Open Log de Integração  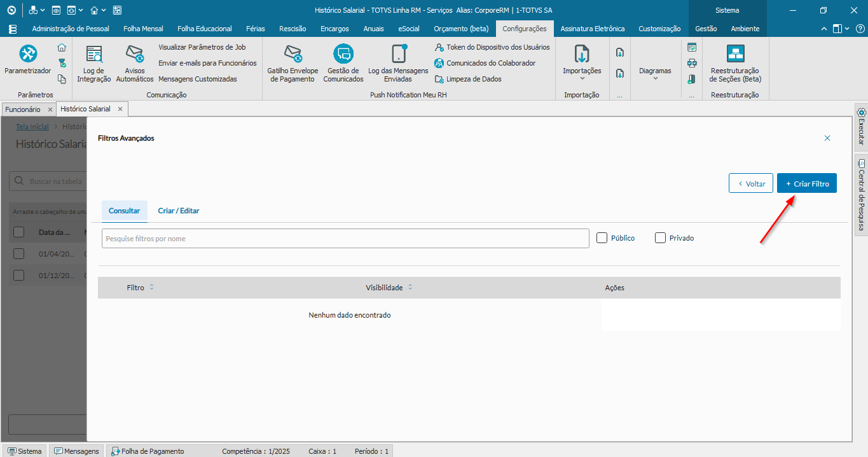[94, 64]
